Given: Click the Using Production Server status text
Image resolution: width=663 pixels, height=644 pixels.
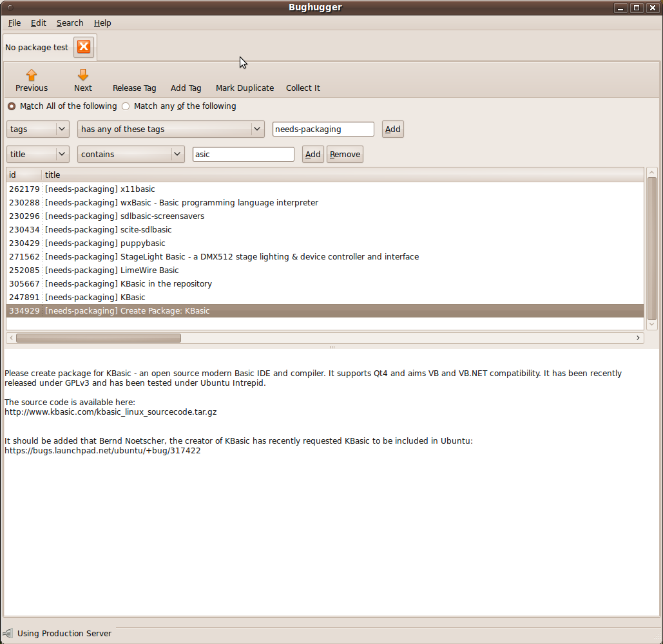Looking at the screenshot, I should tap(64, 633).
